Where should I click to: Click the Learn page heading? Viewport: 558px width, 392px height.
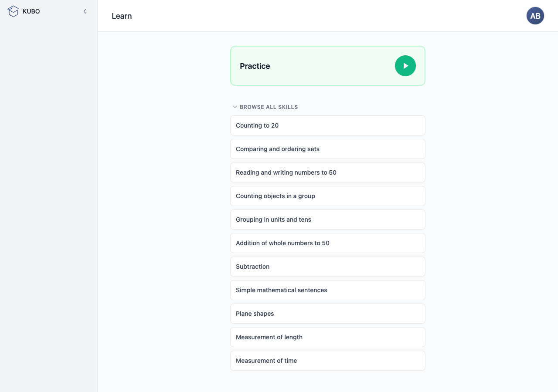click(x=122, y=16)
